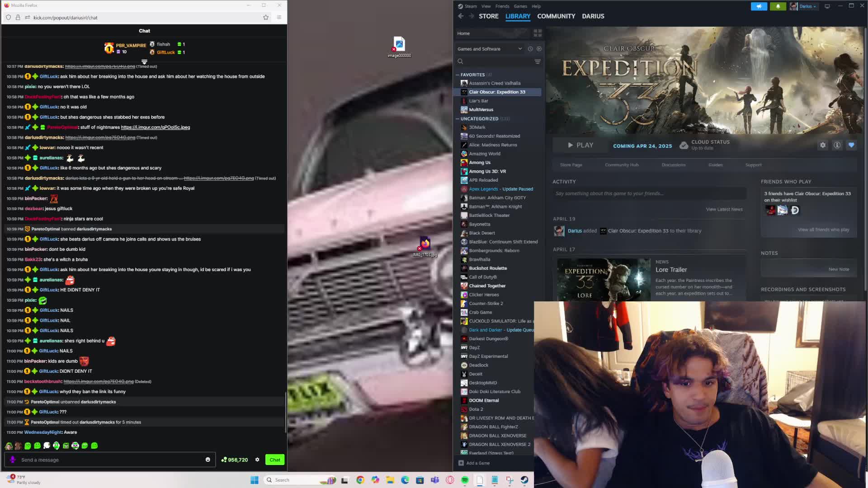Open the Steam STORE tab

pyautogui.click(x=489, y=16)
